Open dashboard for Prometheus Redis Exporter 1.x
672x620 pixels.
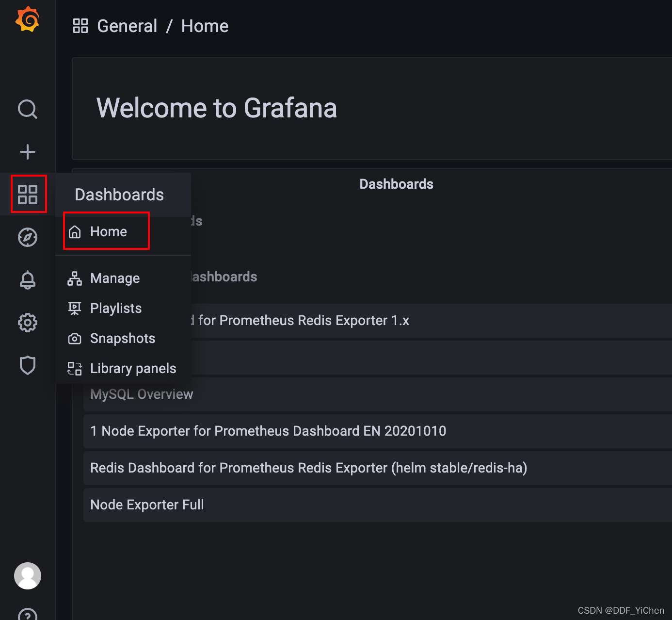(x=378, y=320)
